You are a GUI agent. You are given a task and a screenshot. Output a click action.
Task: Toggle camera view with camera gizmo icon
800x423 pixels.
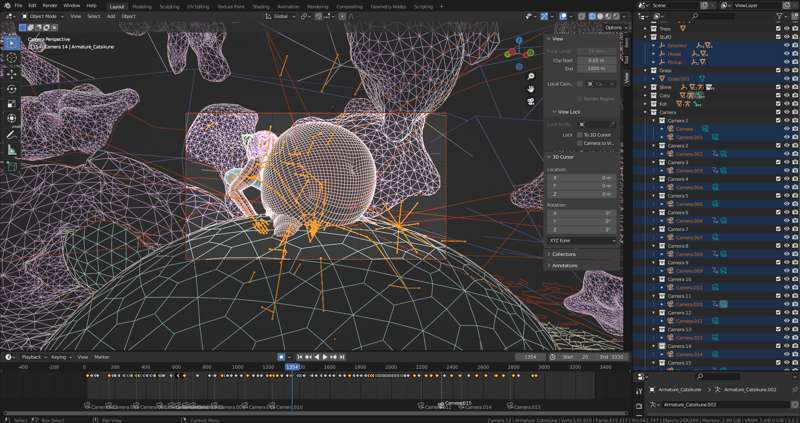[531, 101]
